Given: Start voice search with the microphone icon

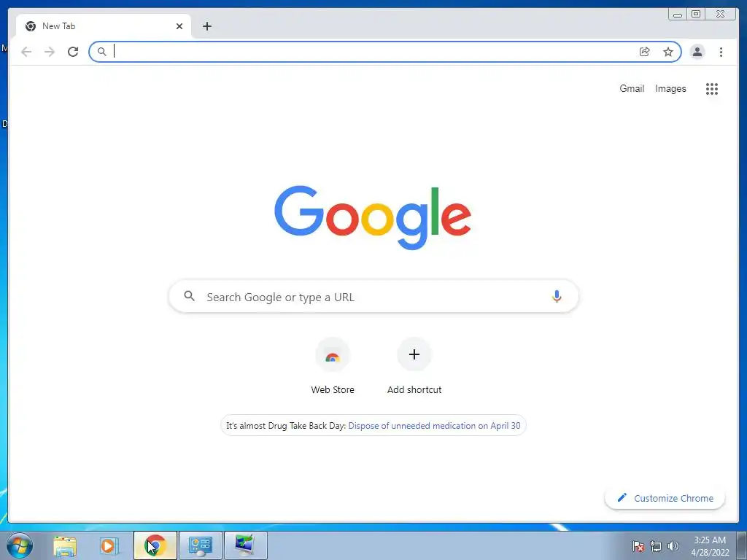Looking at the screenshot, I should [557, 296].
